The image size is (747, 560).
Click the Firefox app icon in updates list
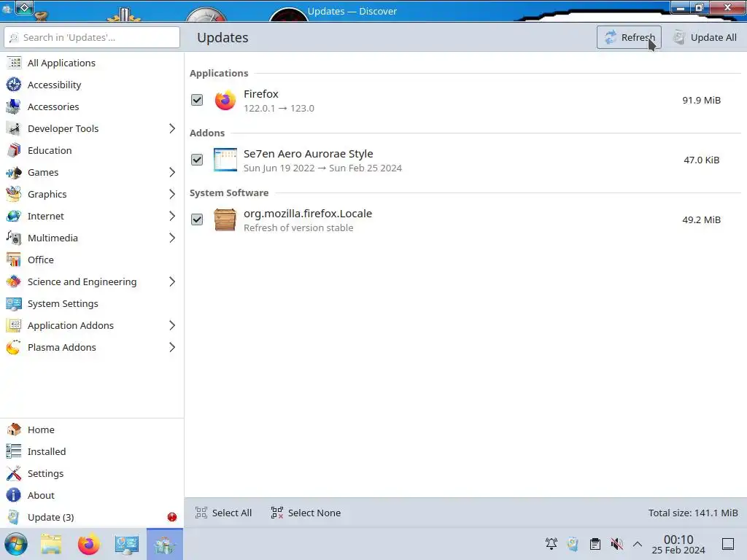tap(225, 100)
